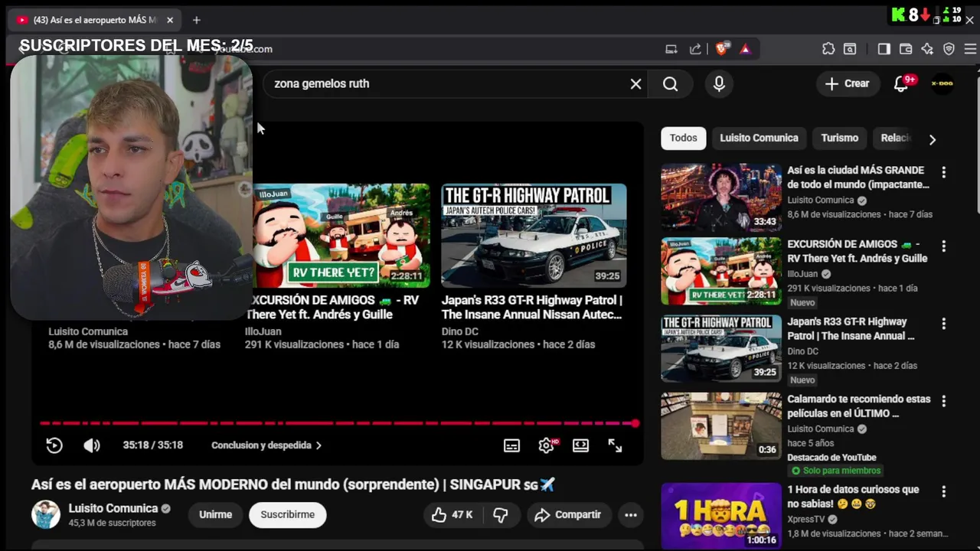
Task: Toggle the browser sidebar panel
Action: coord(884,49)
